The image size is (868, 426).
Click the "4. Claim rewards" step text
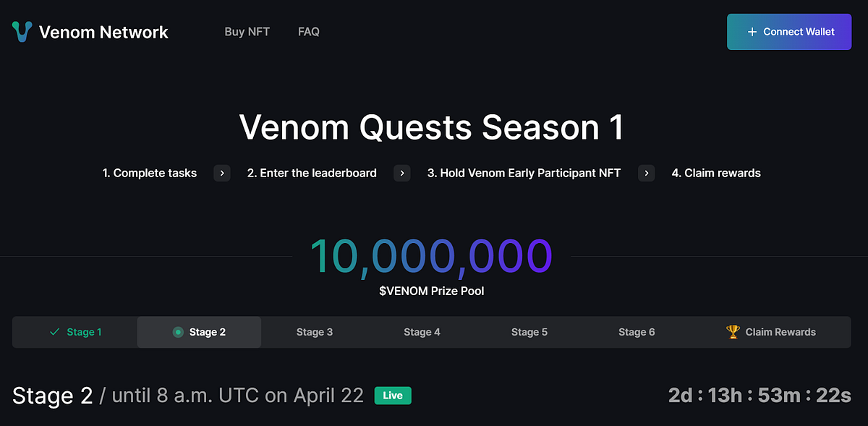click(716, 173)
